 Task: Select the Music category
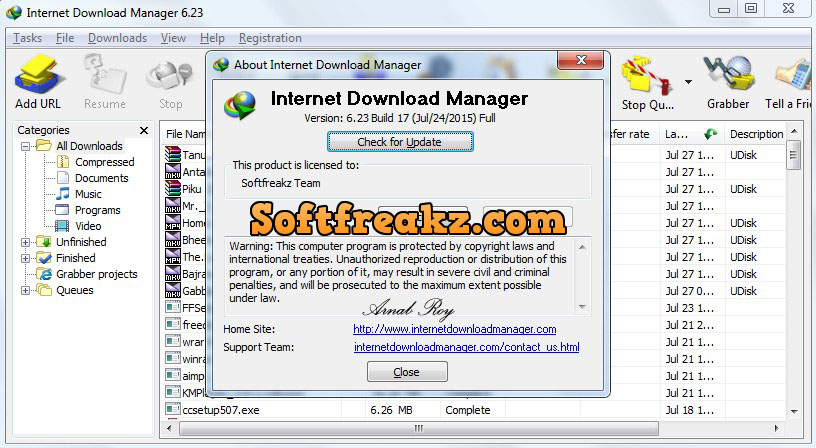pos(88,194)
